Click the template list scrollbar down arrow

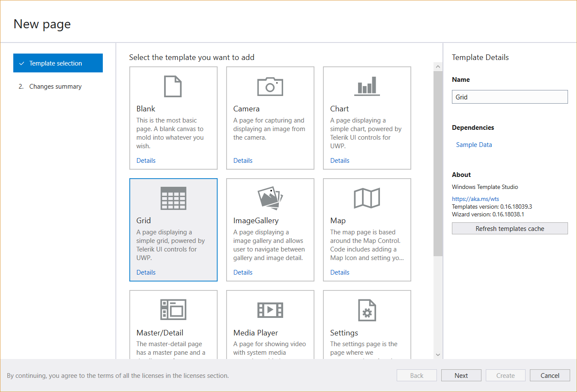438,355
